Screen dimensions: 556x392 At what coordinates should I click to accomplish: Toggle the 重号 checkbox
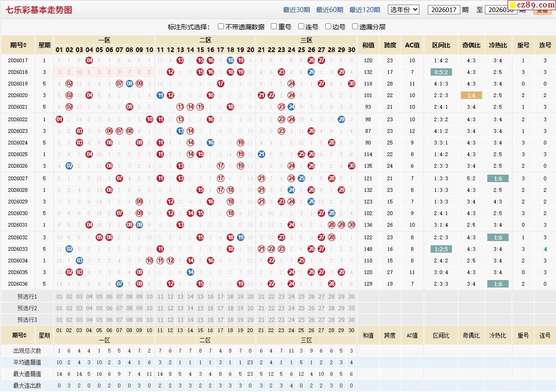coord(274,26)
